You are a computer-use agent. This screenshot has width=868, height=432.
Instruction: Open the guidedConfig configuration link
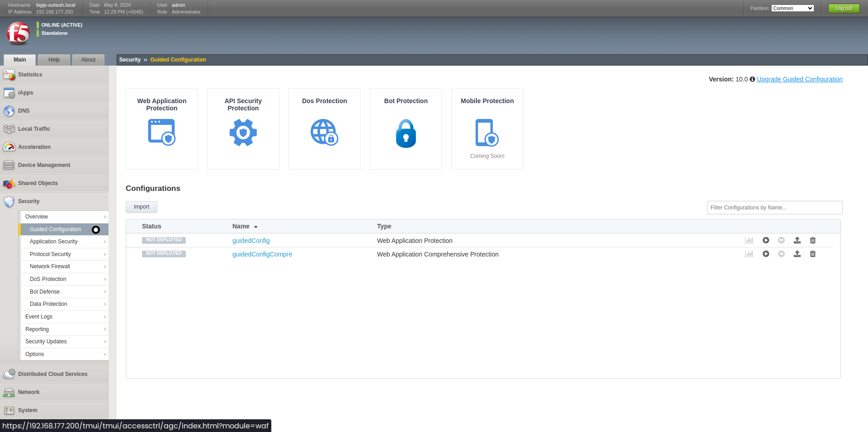(251, 240)
